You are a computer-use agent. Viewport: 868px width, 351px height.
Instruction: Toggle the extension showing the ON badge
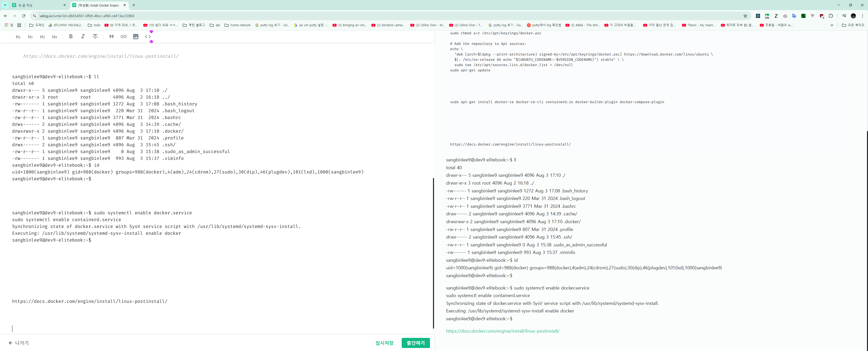click(x=767, y=16)
